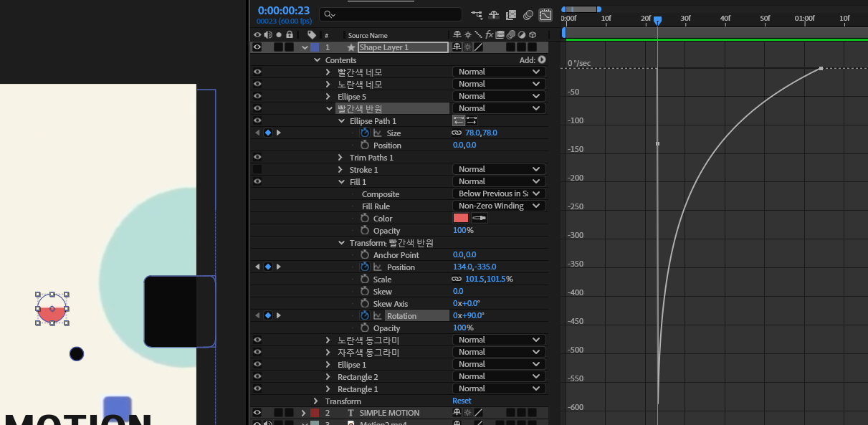
Task: Click the red Fill Color swatch
Action: coord(461,218)
